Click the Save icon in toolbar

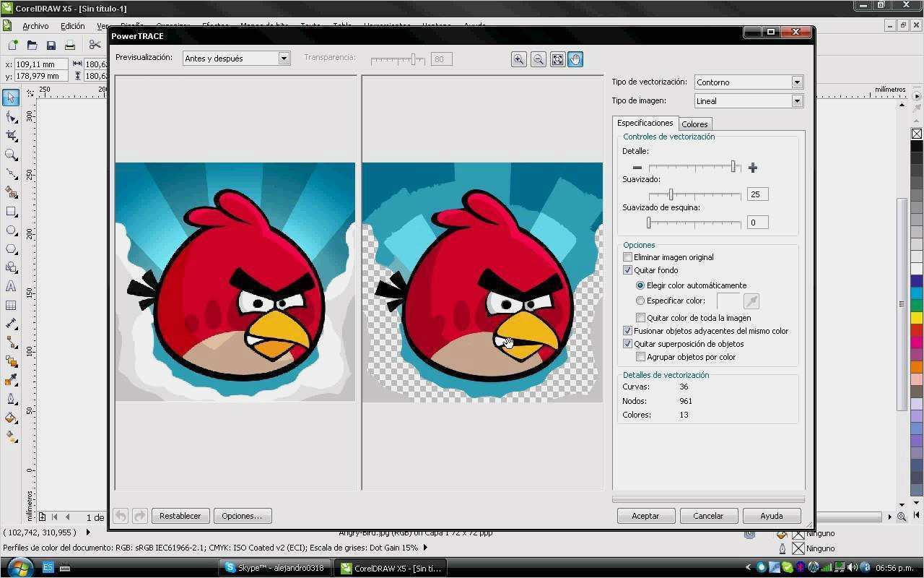click(51, 46)
